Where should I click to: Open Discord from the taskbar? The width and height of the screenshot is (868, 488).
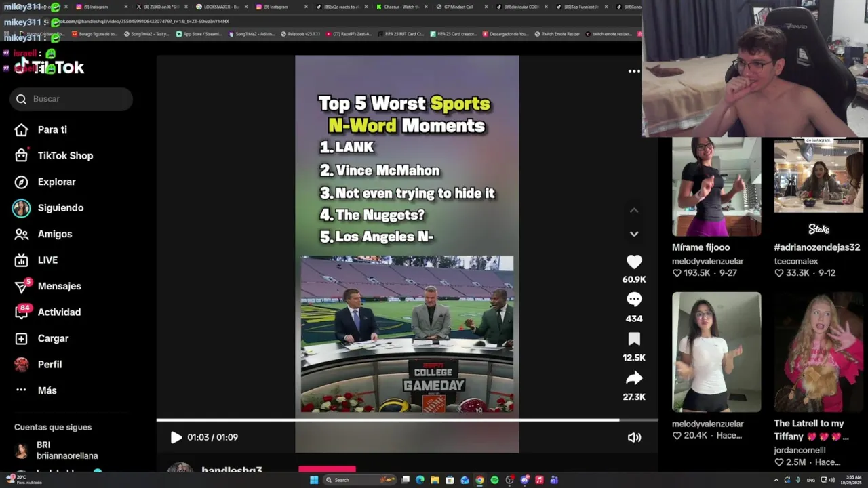[524, 480]
